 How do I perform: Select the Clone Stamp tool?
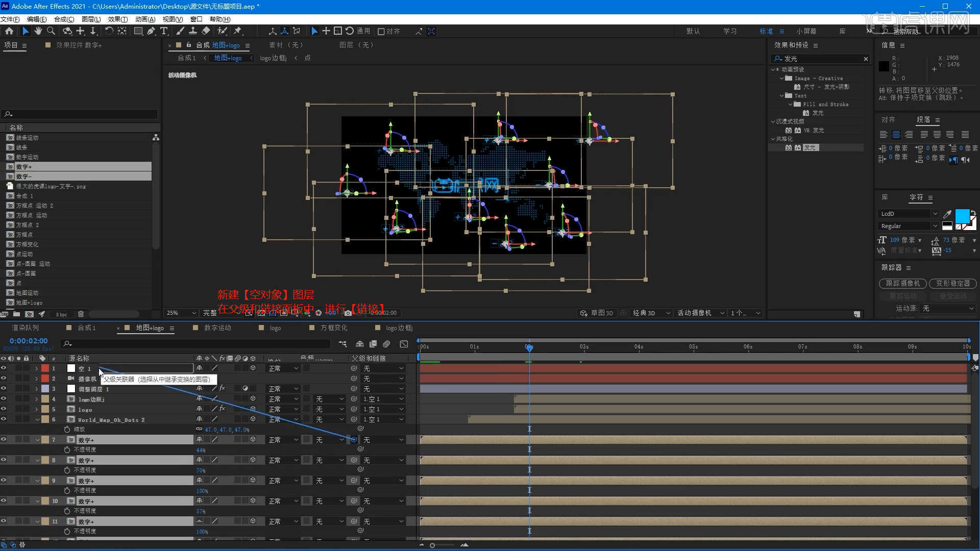tap(193, 31)
